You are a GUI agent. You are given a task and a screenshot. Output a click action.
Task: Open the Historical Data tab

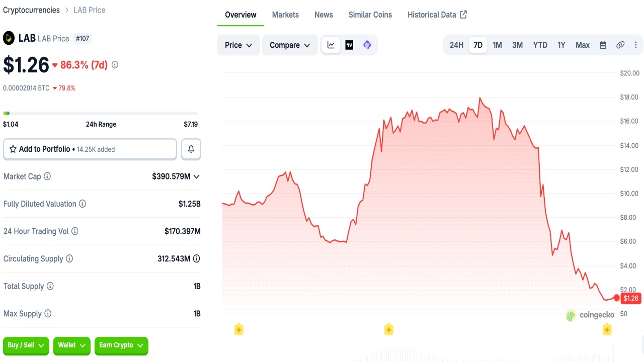[x=437, y=15]
